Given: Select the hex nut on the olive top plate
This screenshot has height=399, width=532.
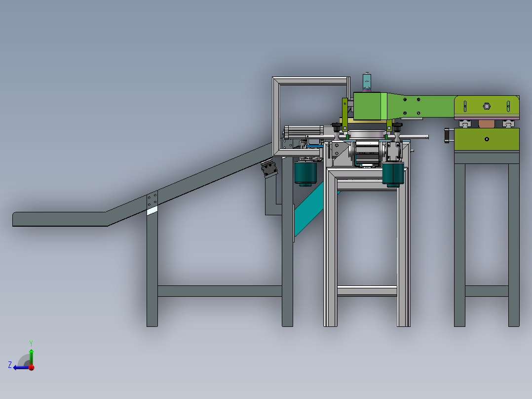Looking at the screenshot, I should [487, 106].
